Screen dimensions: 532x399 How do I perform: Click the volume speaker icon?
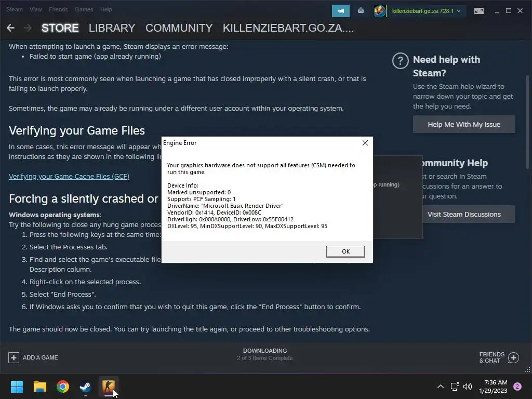[x=468, y=387]
